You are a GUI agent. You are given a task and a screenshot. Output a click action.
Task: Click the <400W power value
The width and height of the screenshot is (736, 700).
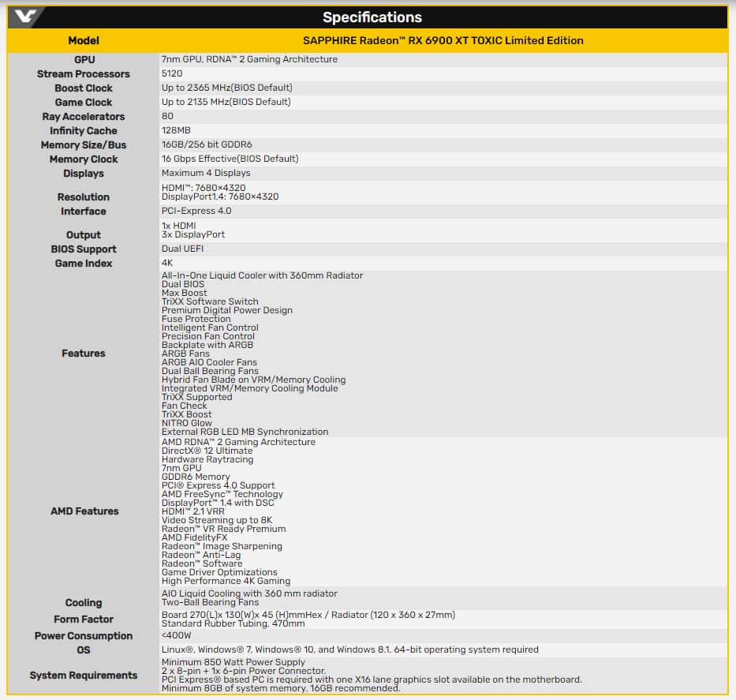click(177, 635)
